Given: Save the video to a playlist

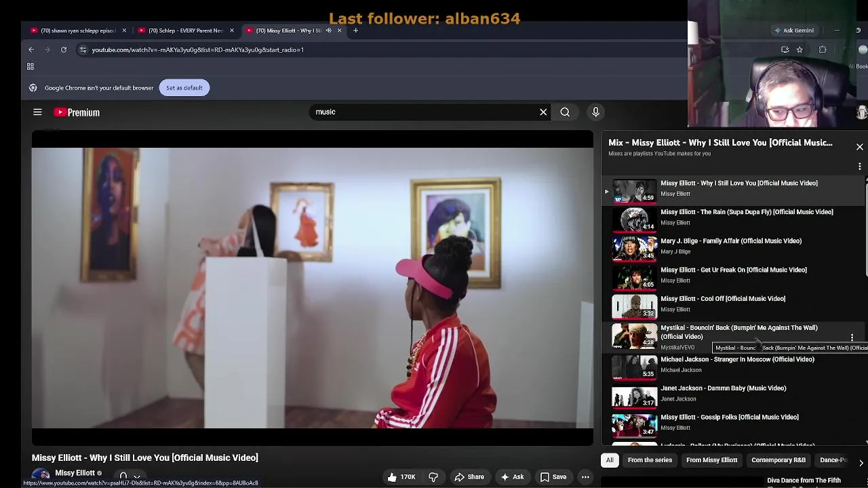Looking at the screenshot, I should click(x=553, y=477).
